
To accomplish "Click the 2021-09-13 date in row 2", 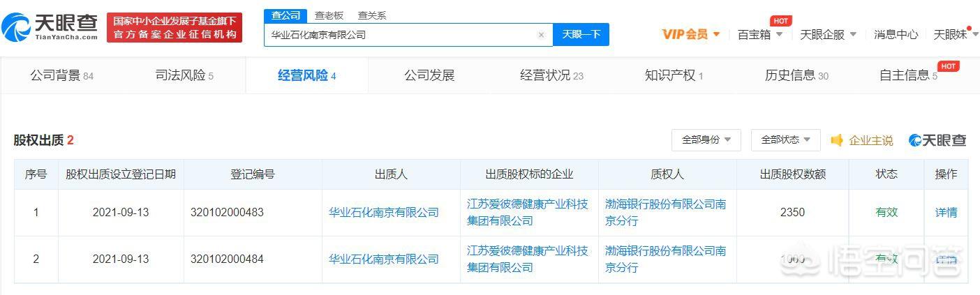I will 121,259.
